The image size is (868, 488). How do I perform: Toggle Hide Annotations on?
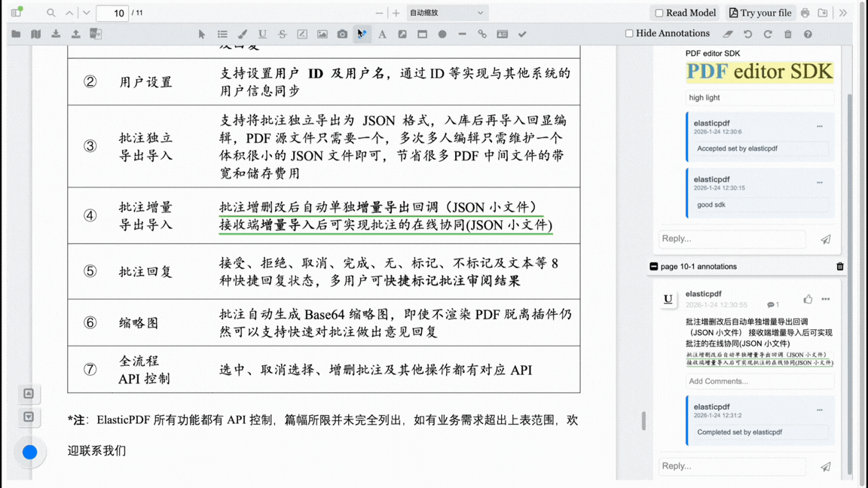pos(630,33)
